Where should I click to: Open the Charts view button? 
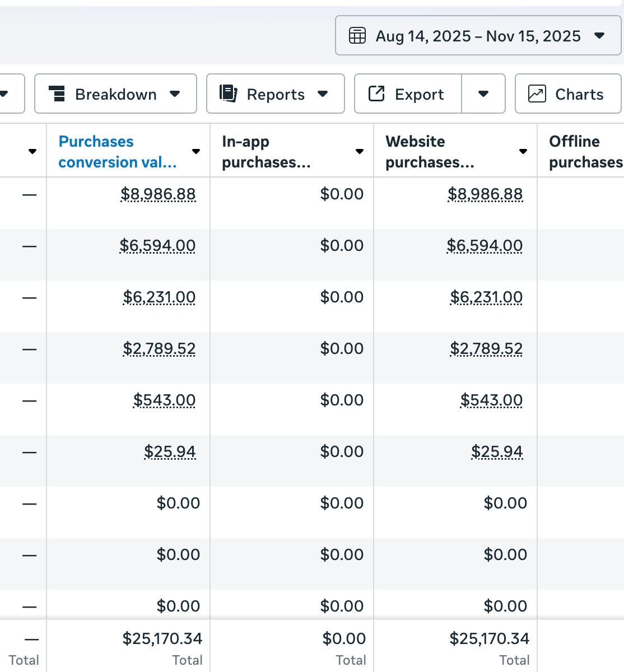568,94
